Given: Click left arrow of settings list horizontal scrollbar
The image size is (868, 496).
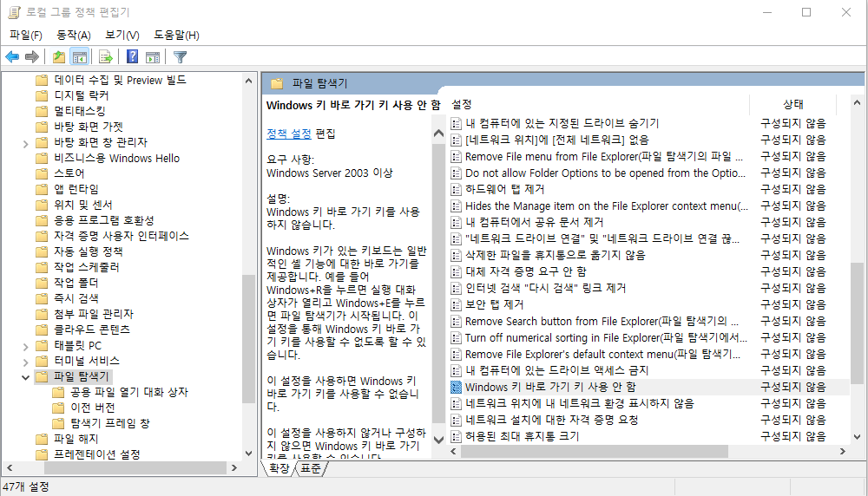Looking at the screenshot, I should click(x=453, y=452).
